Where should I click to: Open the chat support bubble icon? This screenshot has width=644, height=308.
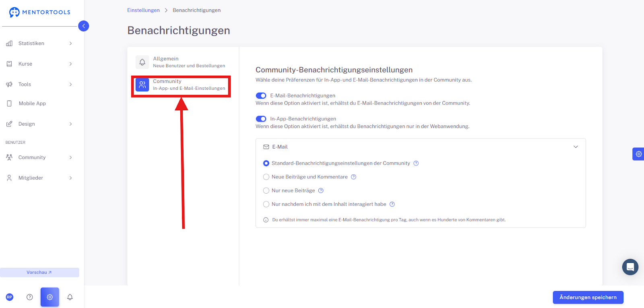630,267
